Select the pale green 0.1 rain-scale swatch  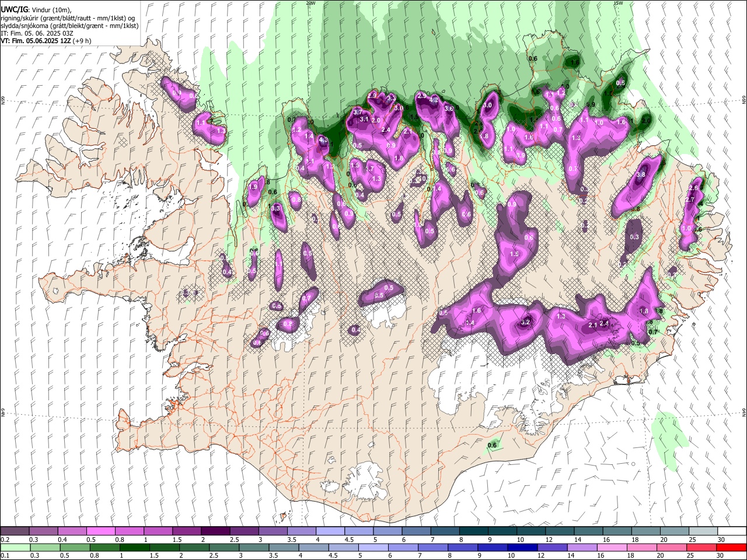click(15, 547)
